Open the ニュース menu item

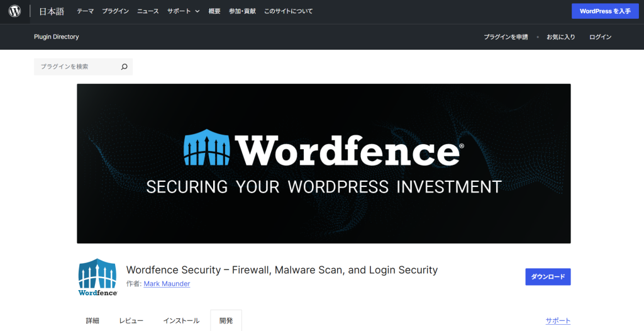tap(148, 11)
